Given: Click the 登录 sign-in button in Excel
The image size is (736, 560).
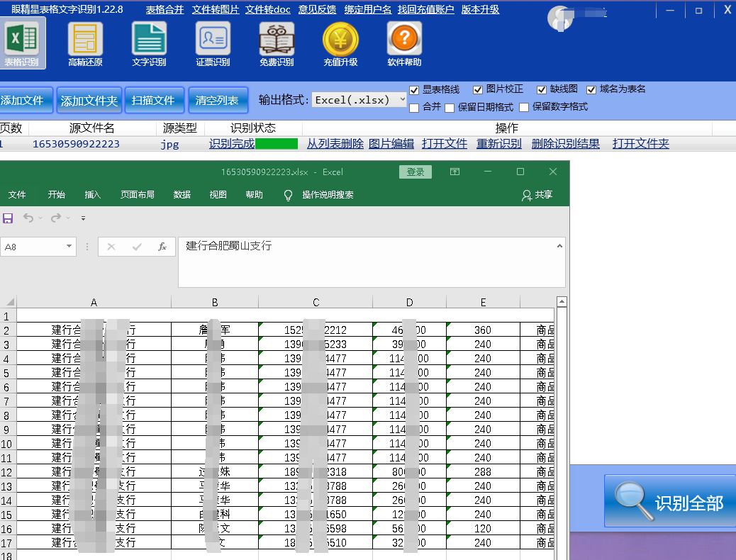Looking at the screenshot, I should [416, 172].
